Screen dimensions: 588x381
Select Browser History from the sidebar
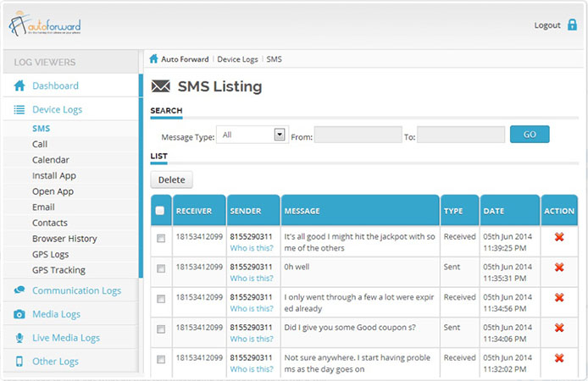click(64, 239)
